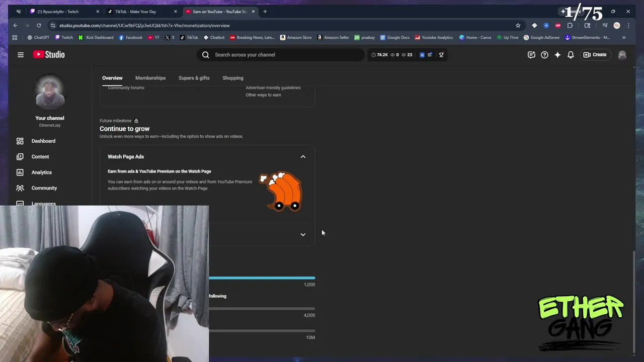This screenshot has height=362, width=644.
Task: Open the Analytics sidebar icon
Action: point(20,172)
